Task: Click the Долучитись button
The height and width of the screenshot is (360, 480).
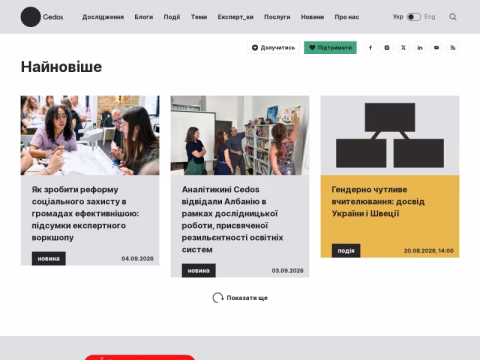Action: 273,48
